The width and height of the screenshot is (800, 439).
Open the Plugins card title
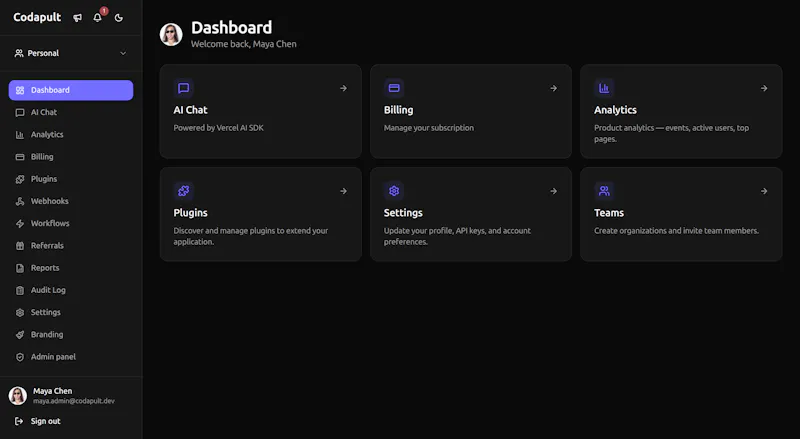(x=190, y=213)
